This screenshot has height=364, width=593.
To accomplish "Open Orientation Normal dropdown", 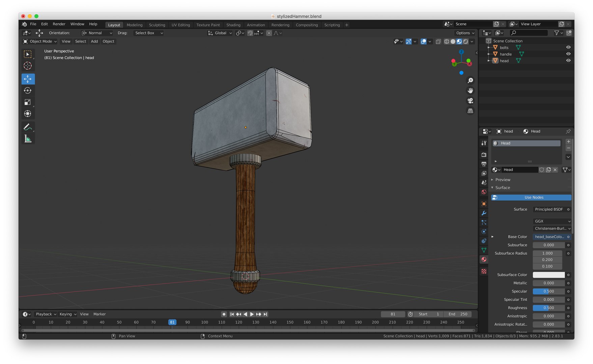I will coord(97,33).
